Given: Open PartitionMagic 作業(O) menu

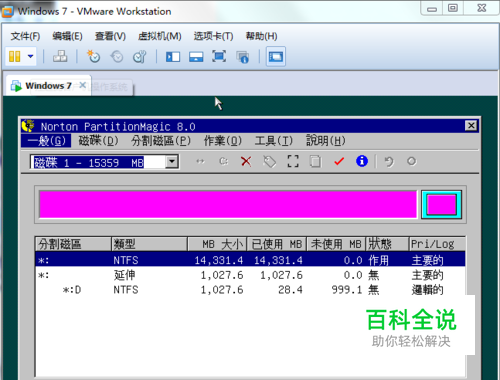Looking at the screenshot, I should click(223, 141).
